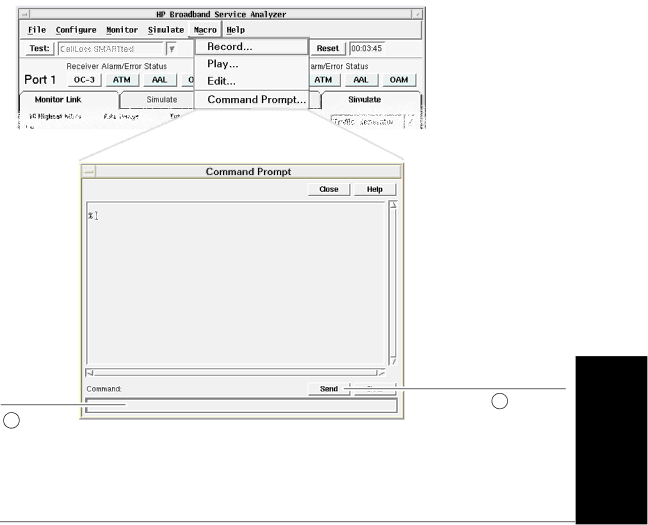Open the Analyzer window menu icon
The width and height of the screenshot is (648, 525).
click(24, 14)
